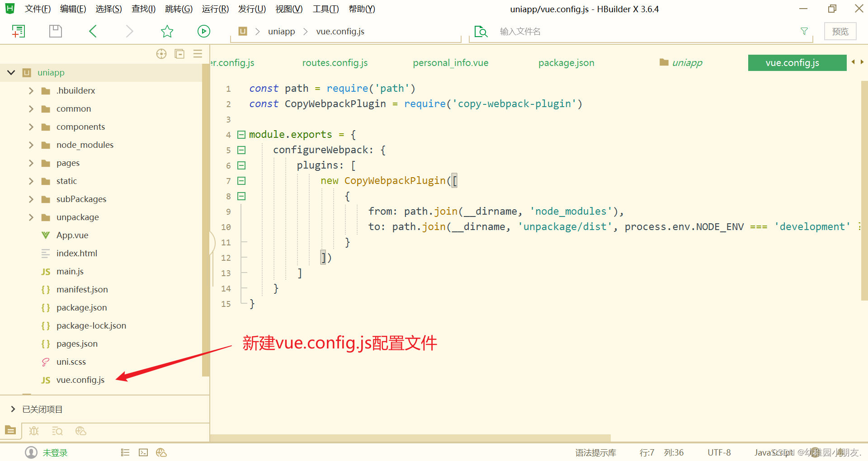Screen dimensions: 868x461
Task: Switch to the package.json tab
Action: click(566, 63)
